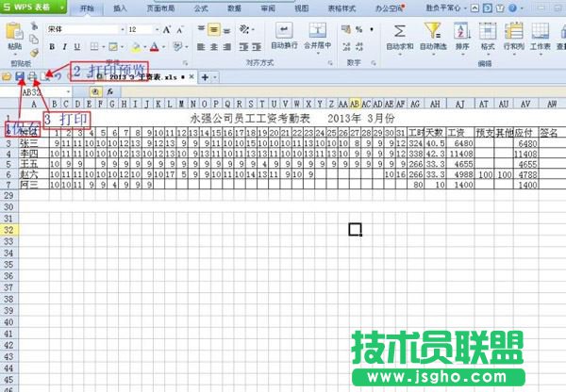Open the Format (格式) menu button
Image resolution: width=566 pixels, height=392 pixels.
coord(488,38)
